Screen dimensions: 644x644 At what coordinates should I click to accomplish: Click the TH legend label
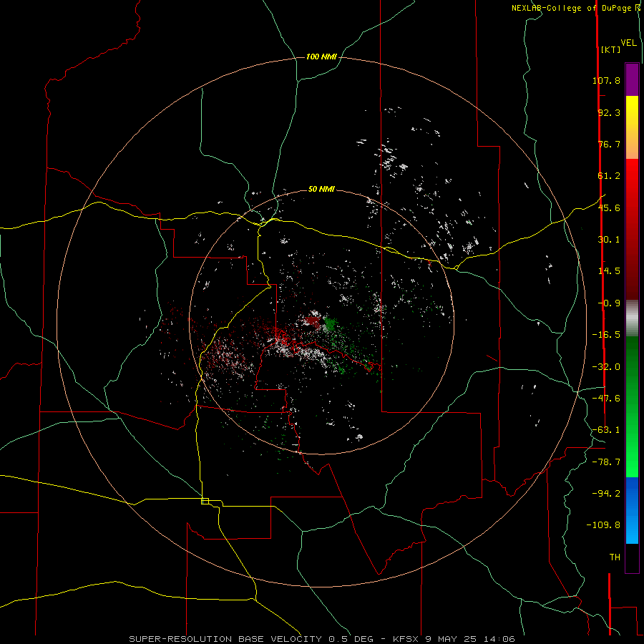(x=615, y=557)
